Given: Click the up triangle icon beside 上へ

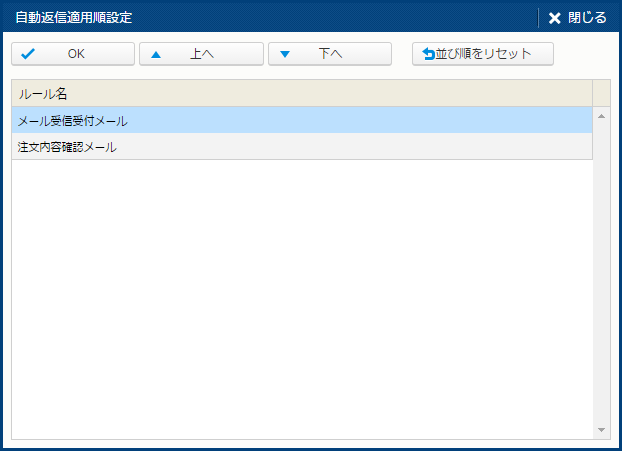Looking at the screenshot, I should pos(156,54).
